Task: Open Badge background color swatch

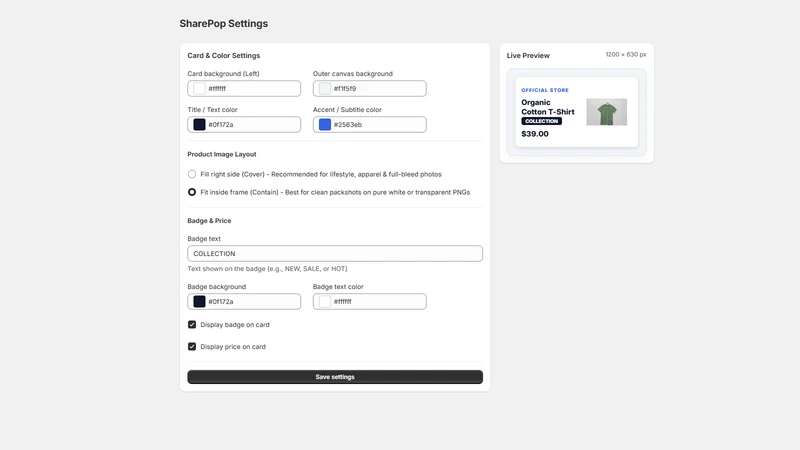Action: [199, 302]
